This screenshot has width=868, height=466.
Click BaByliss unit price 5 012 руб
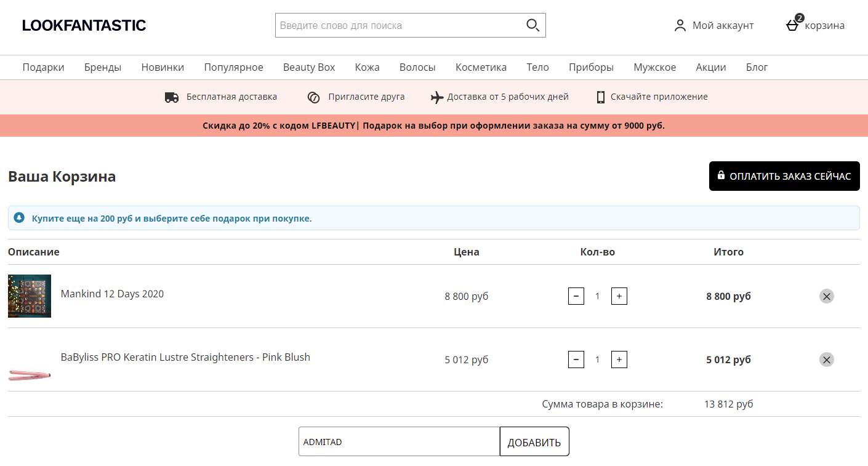(x=467, y=360)
